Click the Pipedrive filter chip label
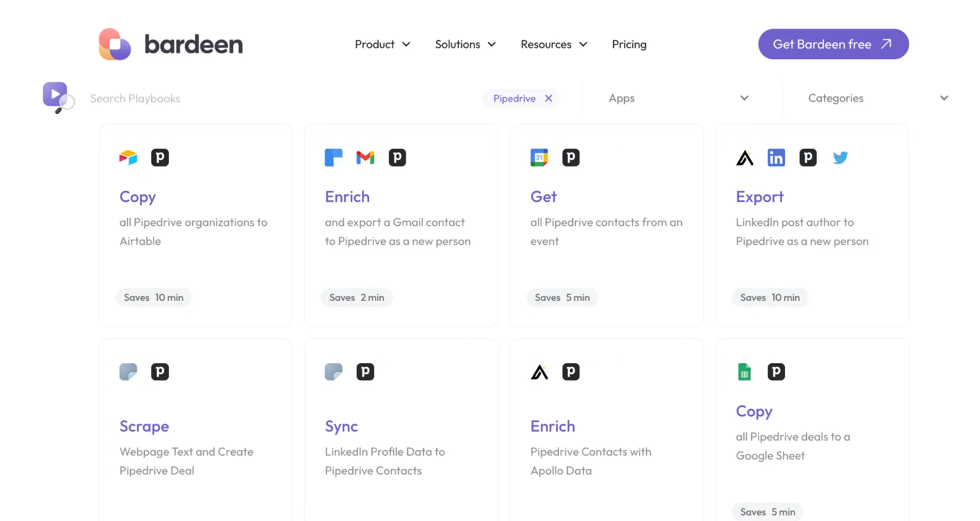The image size is (980, 521). click(x=514, y=99)
